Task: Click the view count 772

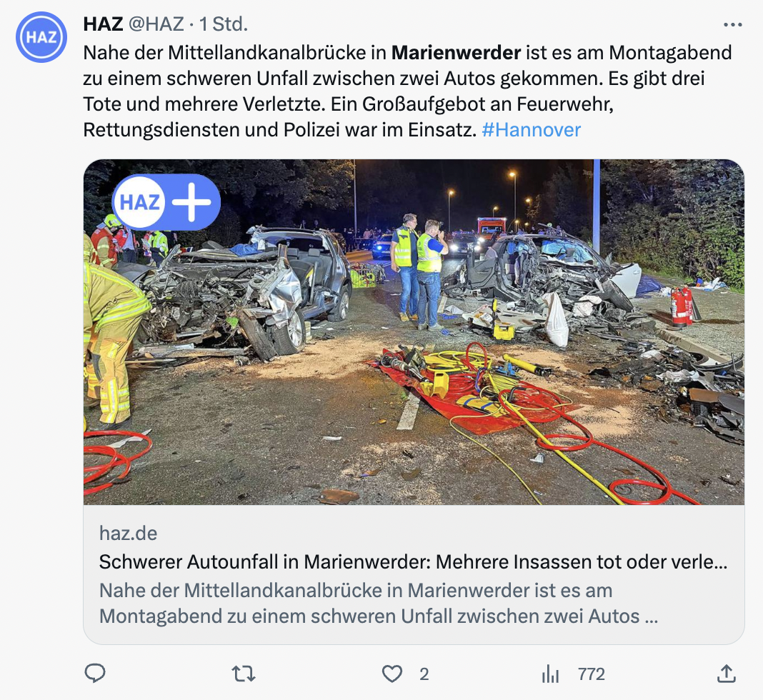Action: 592,674
